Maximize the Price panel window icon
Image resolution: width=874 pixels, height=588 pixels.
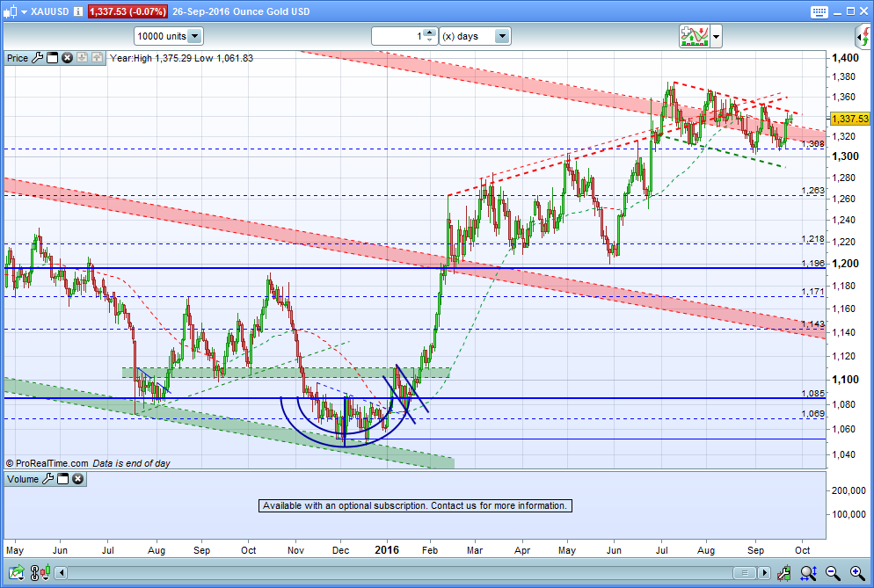coord(53,57)
